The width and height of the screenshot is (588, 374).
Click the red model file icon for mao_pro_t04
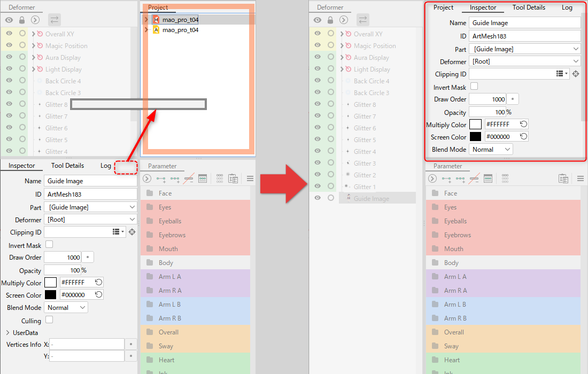point(156,19)
